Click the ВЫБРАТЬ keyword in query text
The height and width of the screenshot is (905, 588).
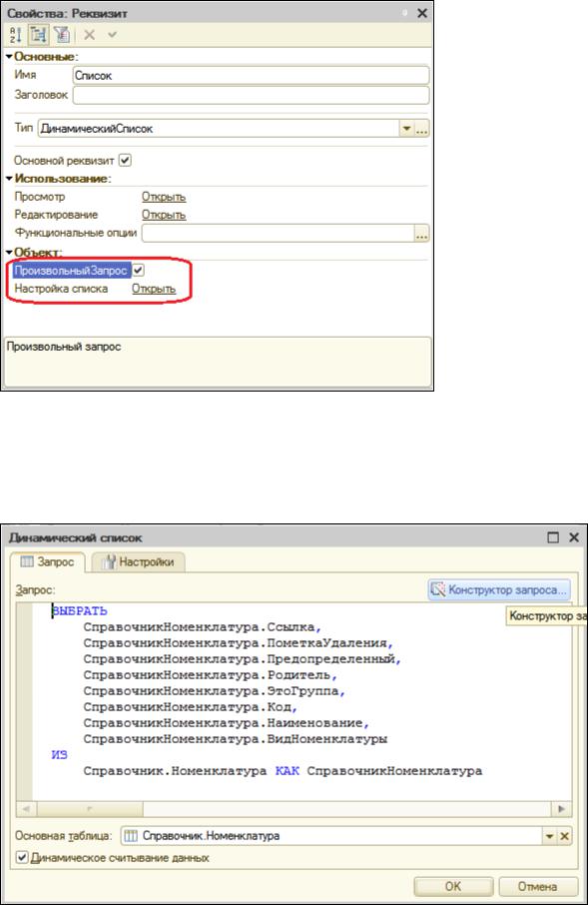(x=80, y=610)
